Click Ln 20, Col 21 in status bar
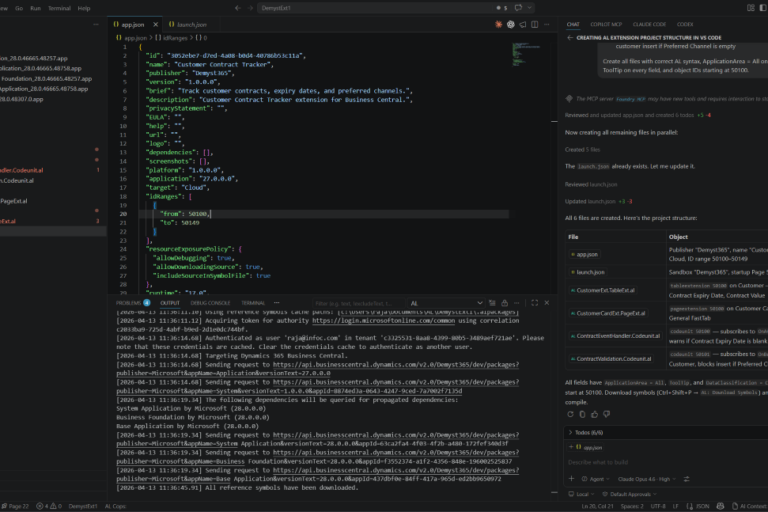The height and width of the screenshot is (512, 768). pyautogui.click(x=597, y=506)
